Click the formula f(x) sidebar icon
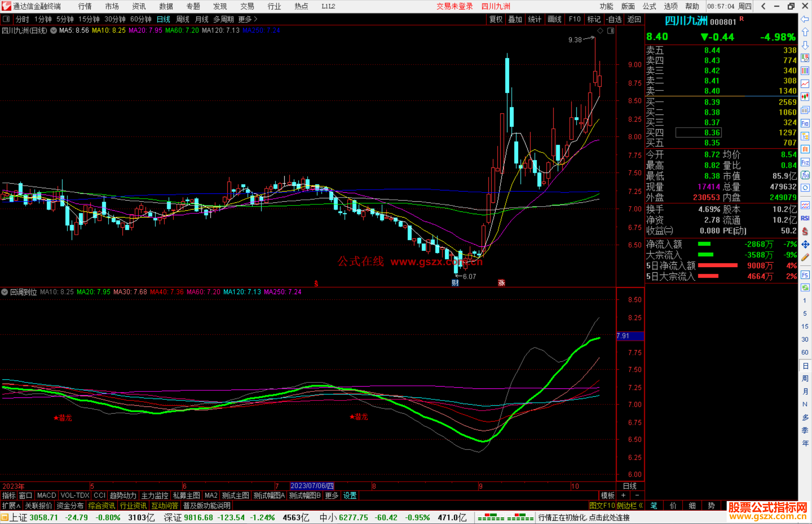This screenshot has width=812, height=524. coord(805,175)
